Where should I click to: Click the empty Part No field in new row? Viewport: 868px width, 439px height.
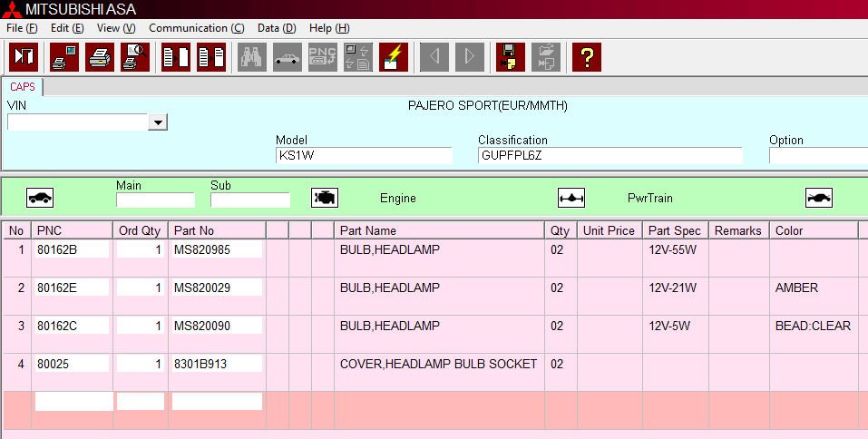(x=217, y=401)
